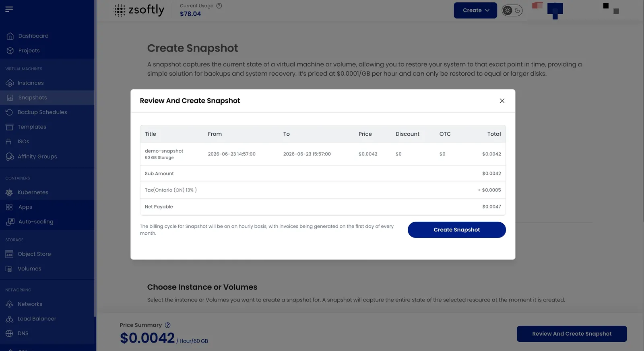Click To date 2026-06-23 15:57:00
The image size is (644, 351).
pyautogui.click(x=307, y=154)
